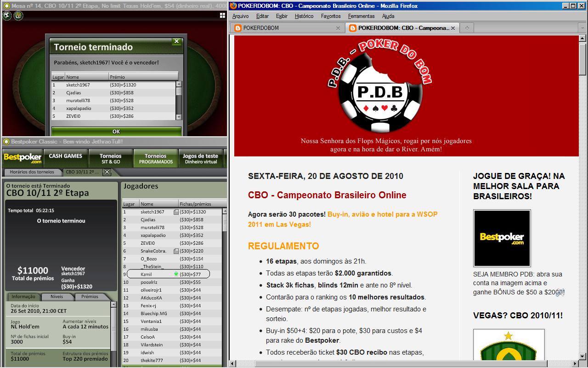
Task: Click Blogger favicon on first POKERDOBOM tab
Action: [x=238, y=28]
